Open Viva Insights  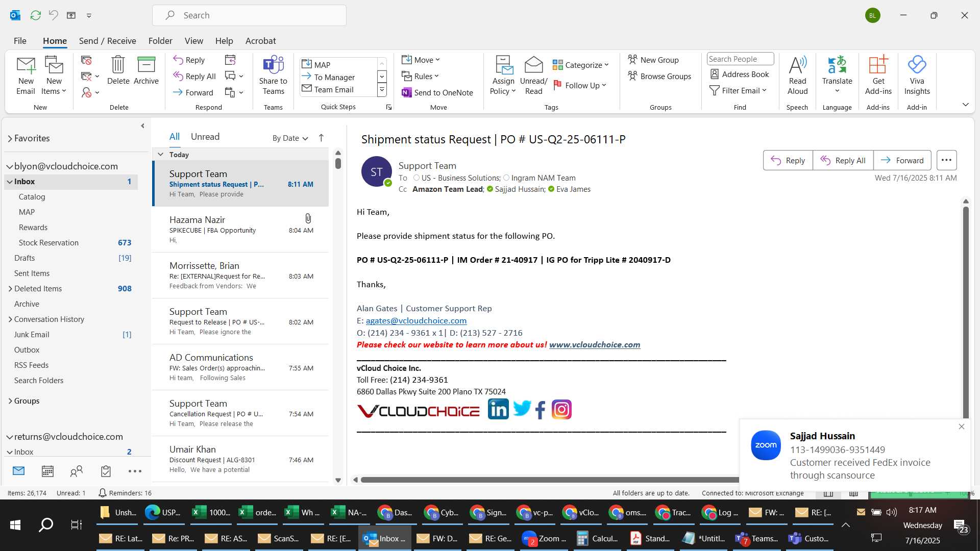click(x=917, y=75)
